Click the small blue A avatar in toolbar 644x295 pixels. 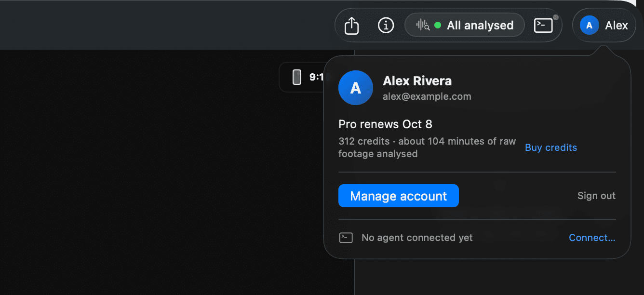pos(589,25)
